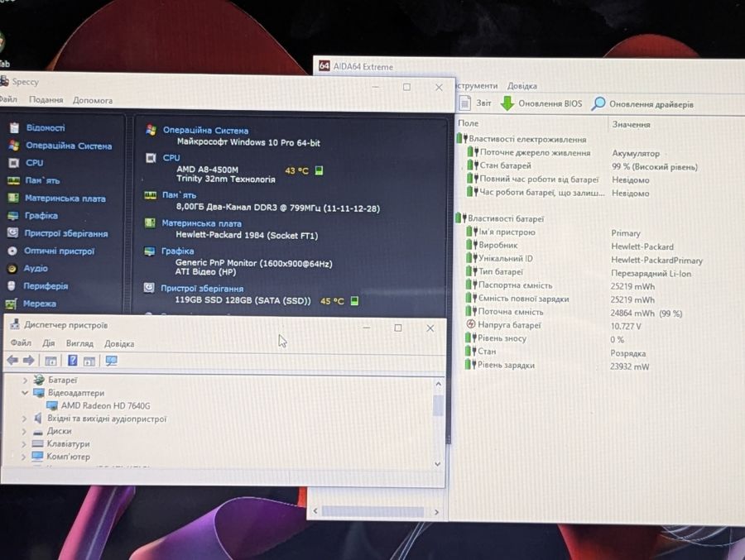Expand Комп'ютер node in Device Manager
This screenshot has width=745, height=560.
(x=23, y=457)
